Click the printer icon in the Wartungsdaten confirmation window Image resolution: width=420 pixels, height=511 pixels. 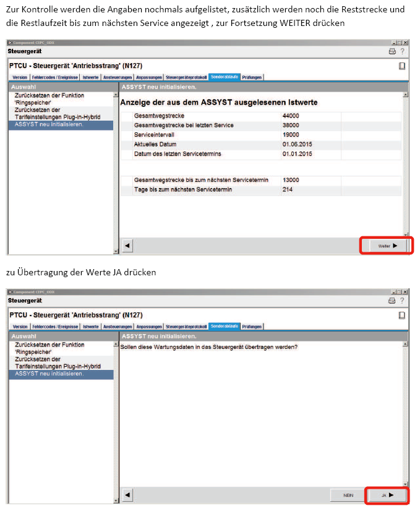[392, 301]
